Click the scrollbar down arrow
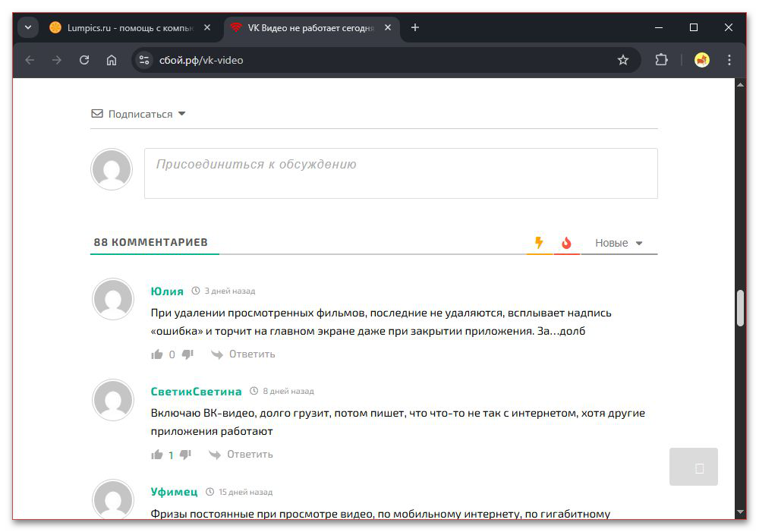Image resolution: width=759 pixels, height=532 pixels. [740, 512]
